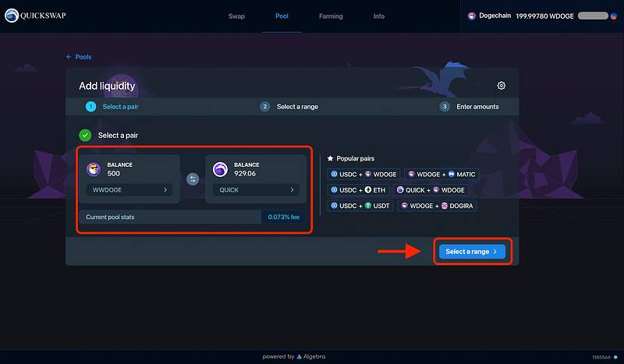This screenshot has width=624, height=364.
Task: Click the QuickSwap logo
Action: click(x=35, y=16)
